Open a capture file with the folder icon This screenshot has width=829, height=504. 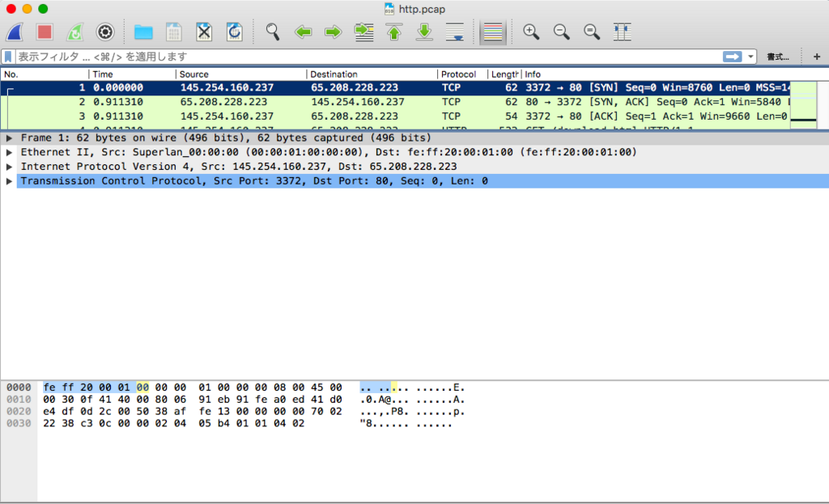click(x=143, y=32)
